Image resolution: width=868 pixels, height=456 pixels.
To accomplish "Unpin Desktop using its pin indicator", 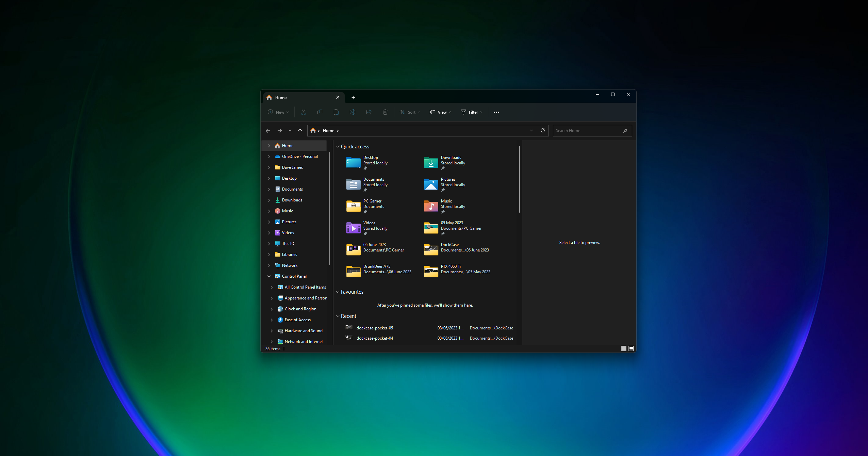I will coord(366,168).
